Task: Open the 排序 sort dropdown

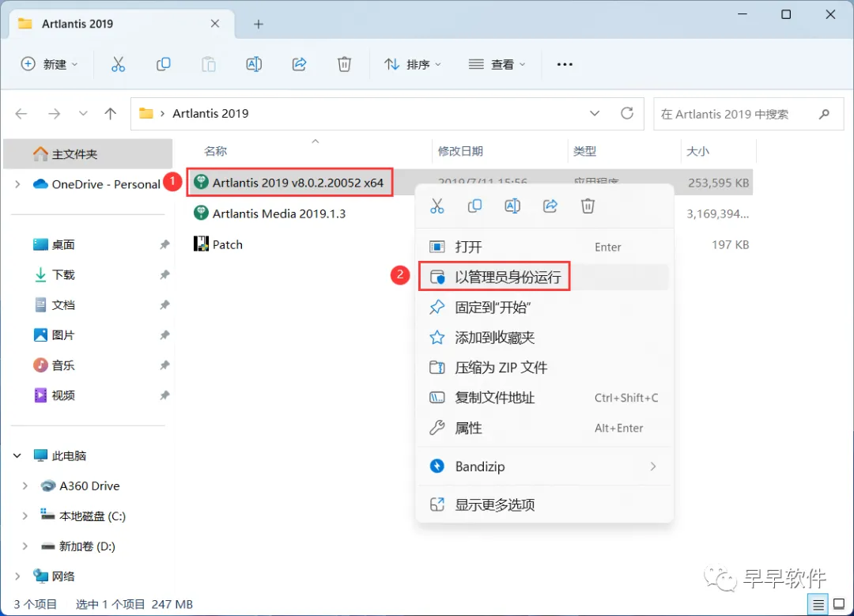Action: pyautogui.click(x=412, y=64)
